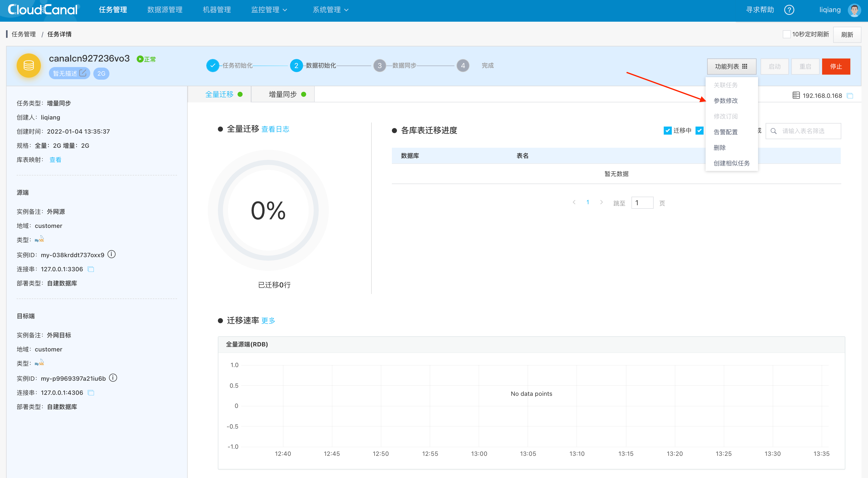This screenshot has height=478, width=868.
Task: Open the 更多 link beside 迁移速率
Action: point(268,320)
